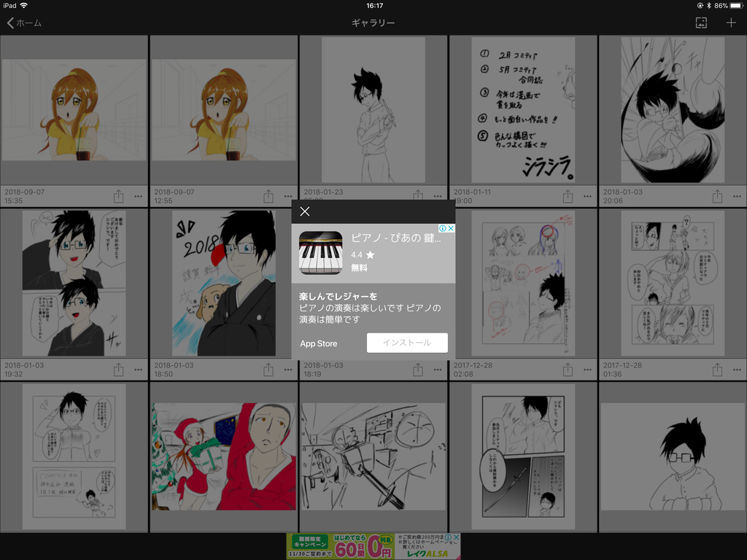Viewport: 747px width, 560px height.
Task: Close the piano ad popup with X
Action: [x=305, y=211]
